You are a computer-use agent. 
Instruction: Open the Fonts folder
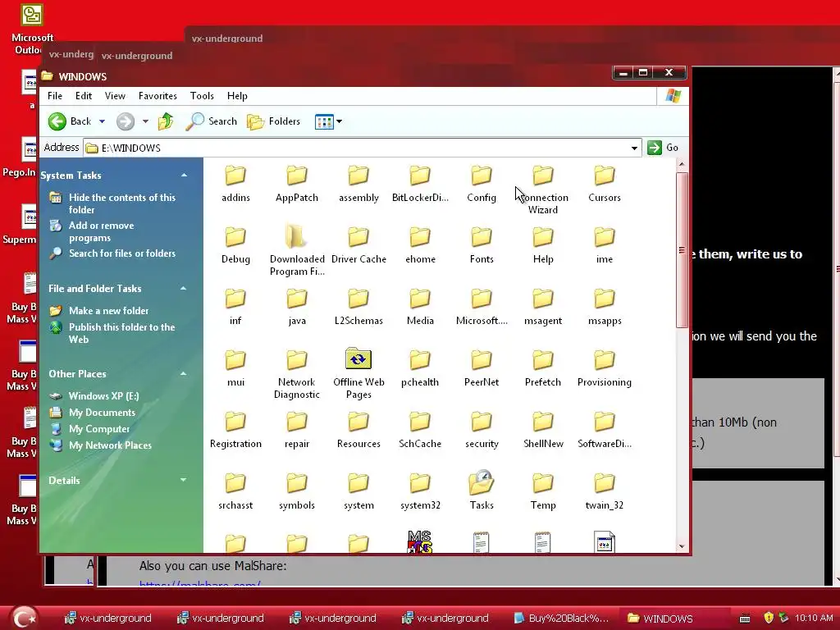pos(481,245)
